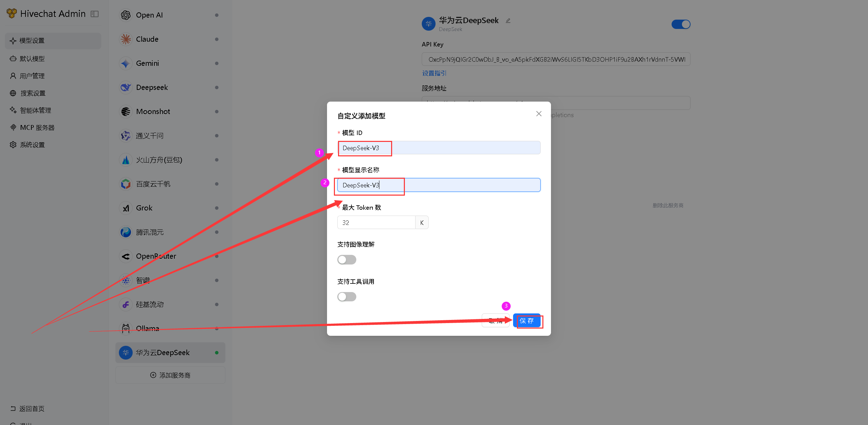Open 默认模型 in the sidebar
This screenshot has height=425, width=868.
[x=53, y=59]
